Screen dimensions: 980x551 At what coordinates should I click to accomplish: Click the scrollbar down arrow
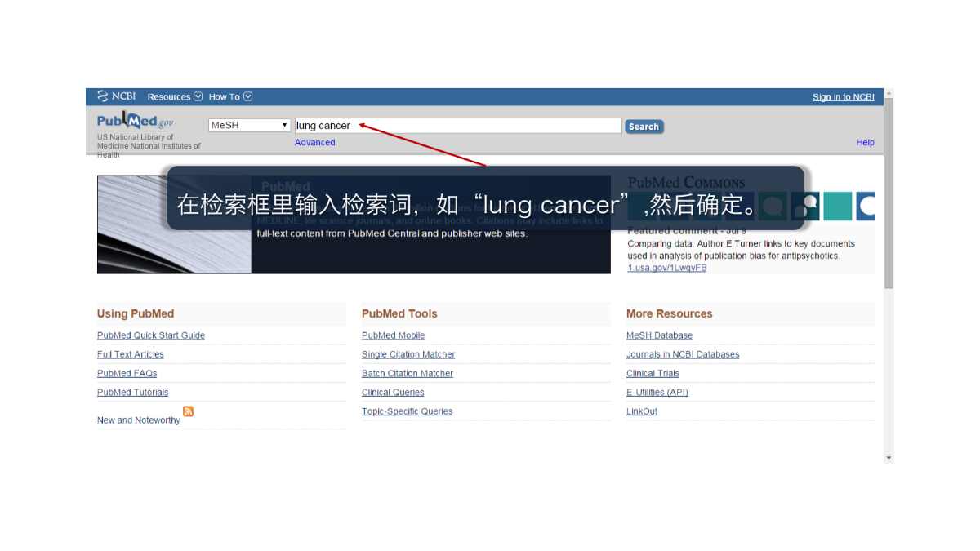[889, 458]
